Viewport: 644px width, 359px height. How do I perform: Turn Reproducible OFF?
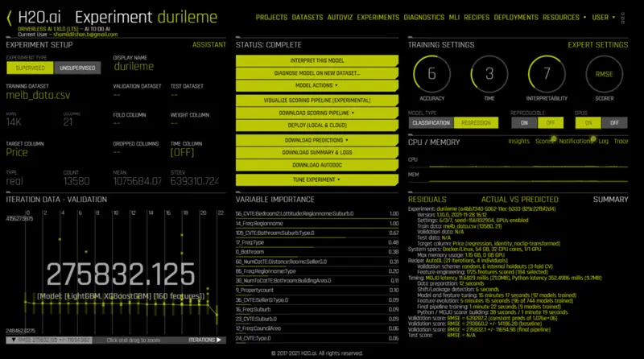tap(551, 123)
